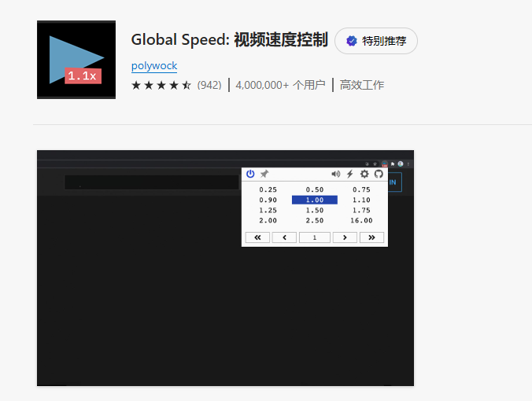The image size is (532, 401).
Task: Click the dark search bar in preview
Action: [151, 182]
